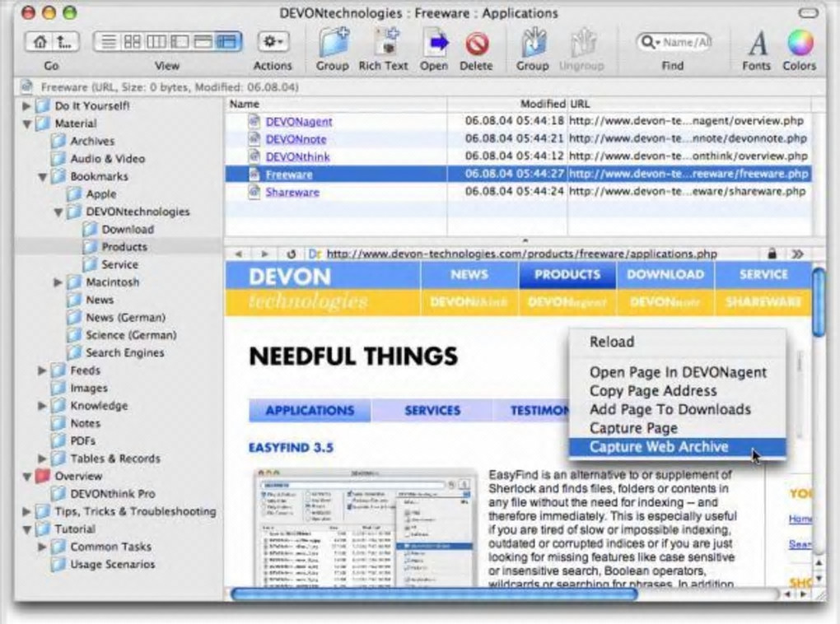
Task: Switch to split horizontal view mode
Action: pos(203,42)
